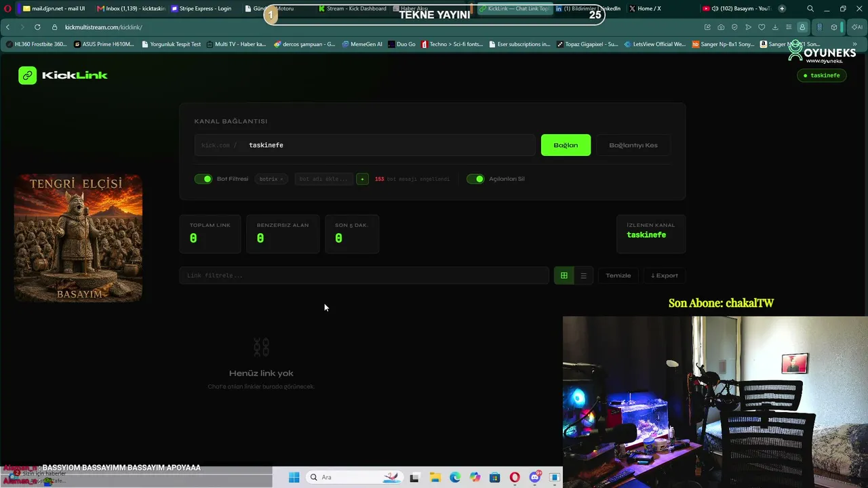Click the KickLink chain logo icon
This screenshot has height=488, width=868.
(x=27, y=75)
